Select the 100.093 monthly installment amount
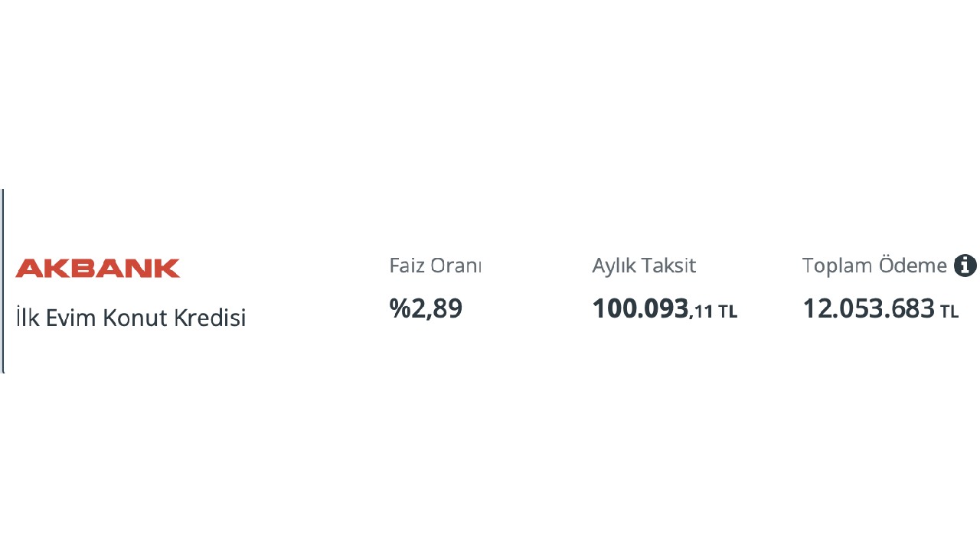The image size is (980, 551). pos(640,308)
